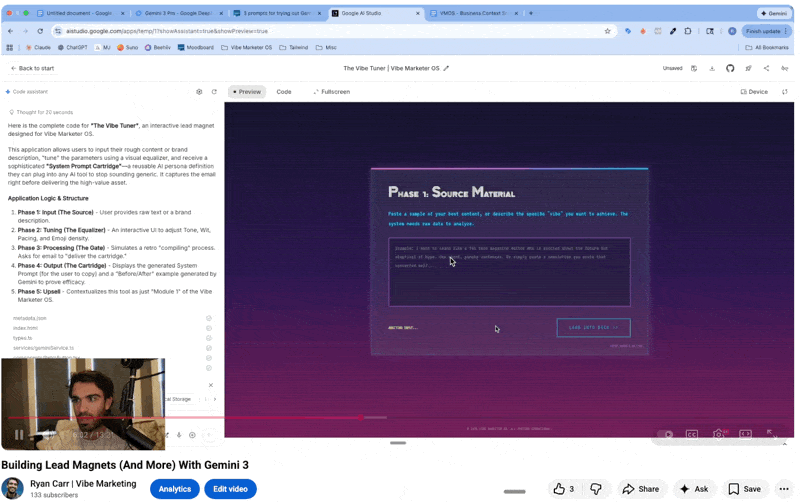Click the Share button below the video
The image size is (800, 502).
click(x=641, y=489)
